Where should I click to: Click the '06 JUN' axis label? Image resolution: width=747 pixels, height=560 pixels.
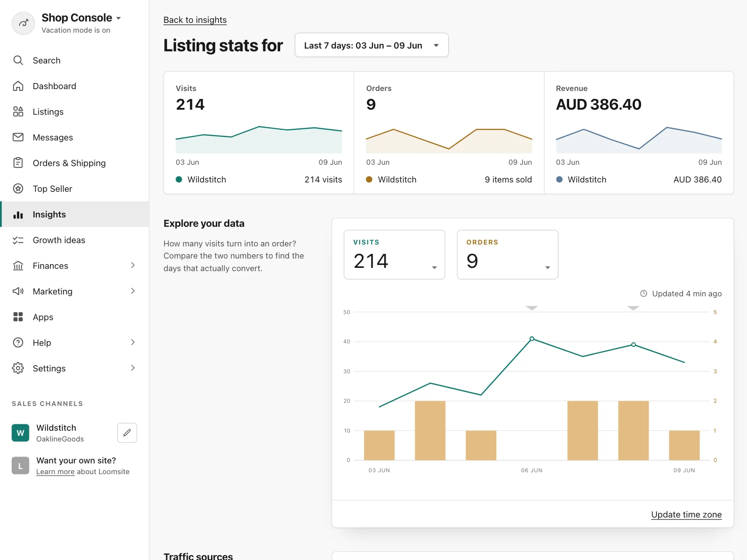point(532,470)
